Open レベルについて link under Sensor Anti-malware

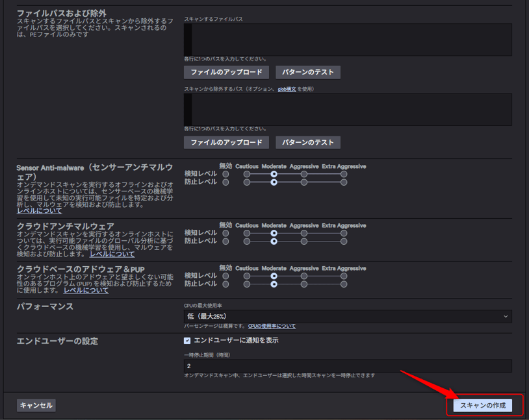tap(40, 211)
